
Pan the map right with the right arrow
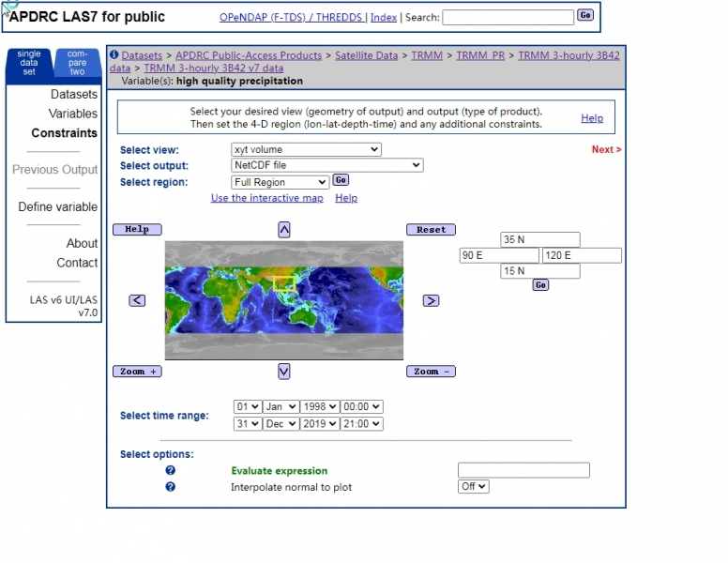[x=431, y=300]
